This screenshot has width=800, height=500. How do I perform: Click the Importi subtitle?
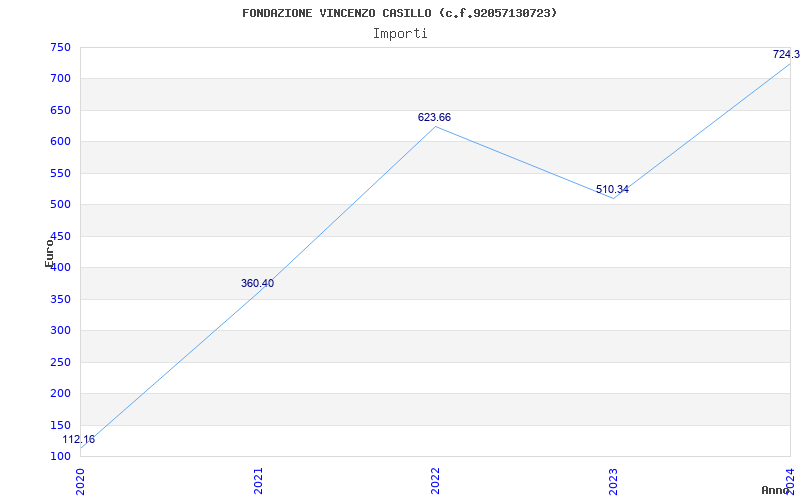400,34
